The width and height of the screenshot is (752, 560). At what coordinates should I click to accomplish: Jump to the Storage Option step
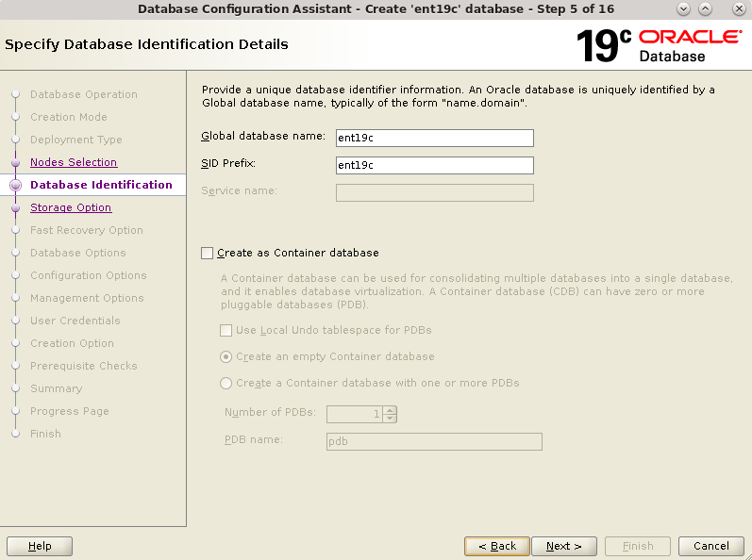point(71,207)
